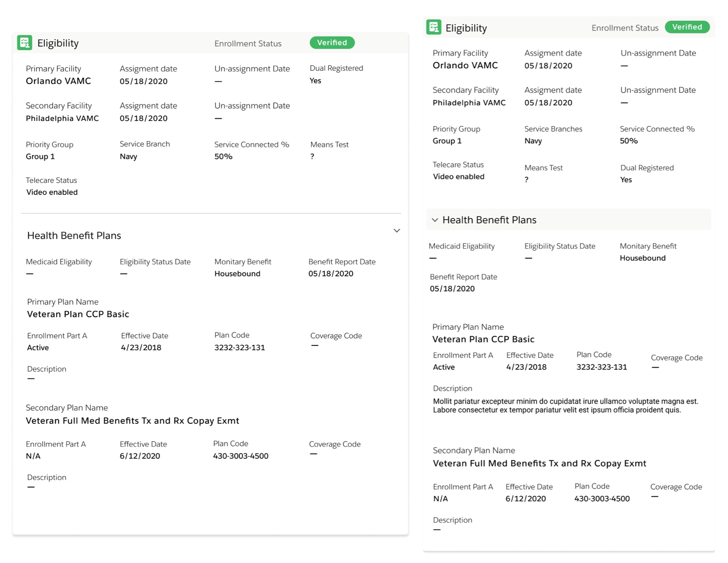Click the 'Medicaid Eligability' label in the wide card

[x=59, y=262]
